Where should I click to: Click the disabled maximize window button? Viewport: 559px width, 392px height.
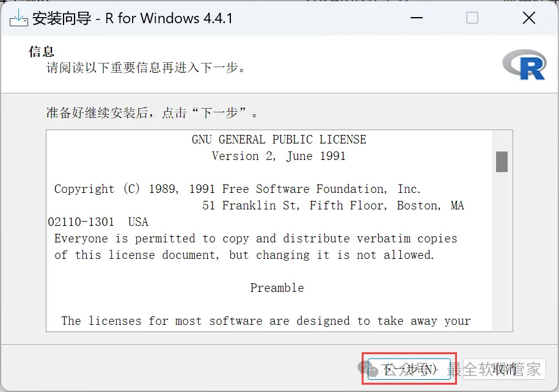472,18
